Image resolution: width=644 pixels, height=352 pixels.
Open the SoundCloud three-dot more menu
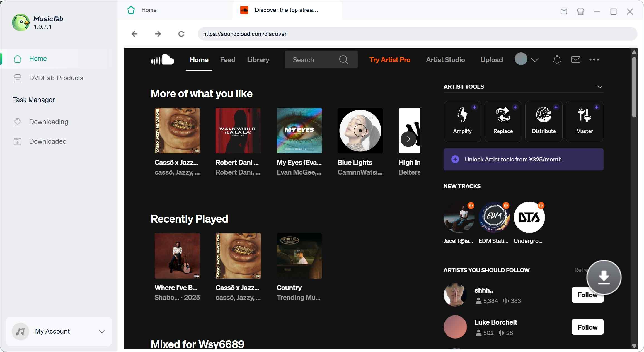[594, 59]
